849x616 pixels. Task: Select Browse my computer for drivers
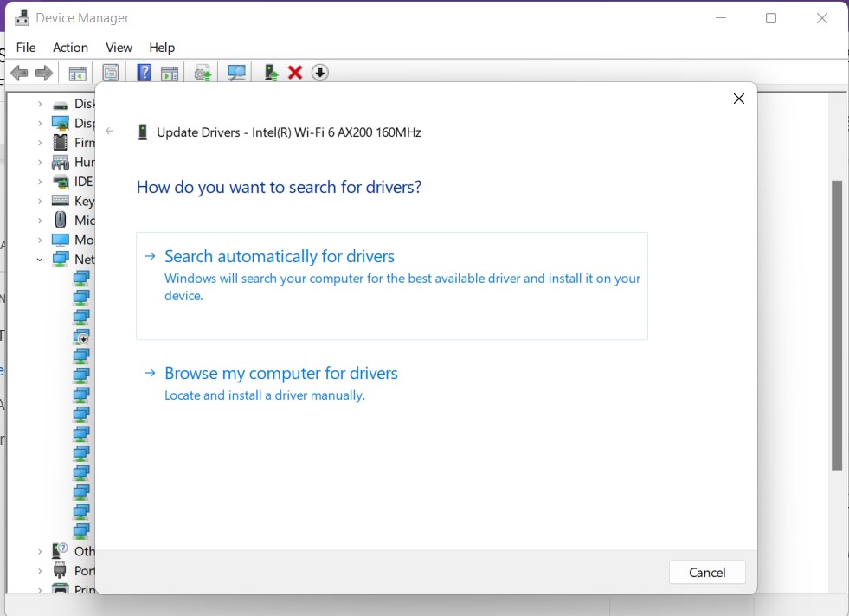point(280,373)
